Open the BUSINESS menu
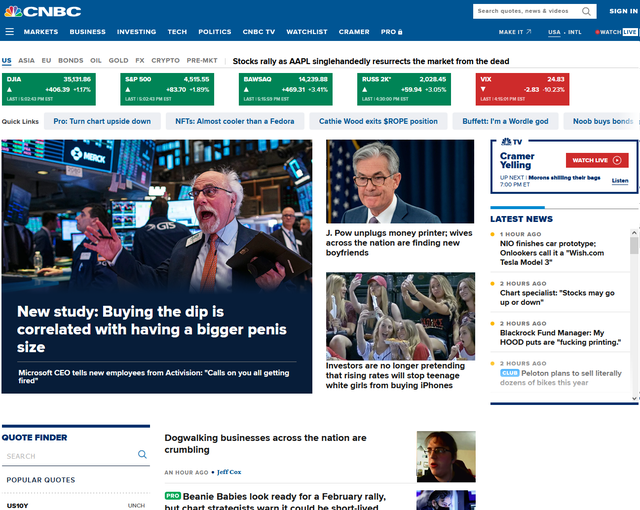640x510 pixels. coord(87,32)
